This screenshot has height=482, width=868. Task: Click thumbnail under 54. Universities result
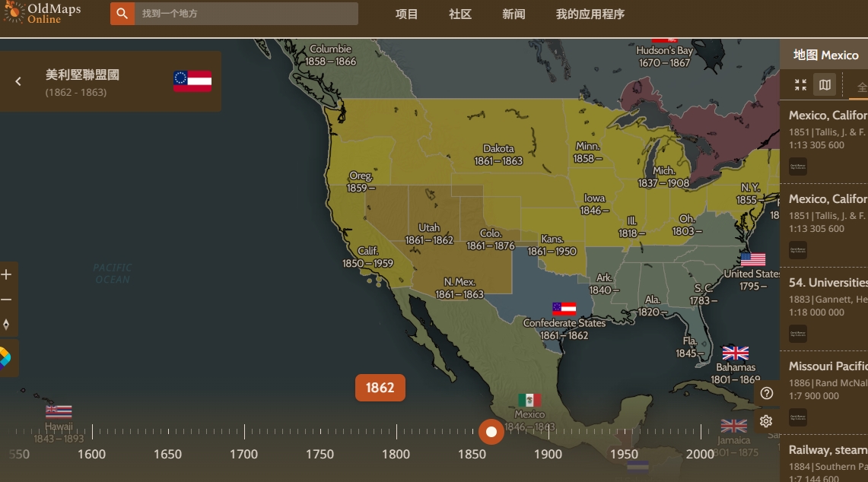[x=798, y=334]
